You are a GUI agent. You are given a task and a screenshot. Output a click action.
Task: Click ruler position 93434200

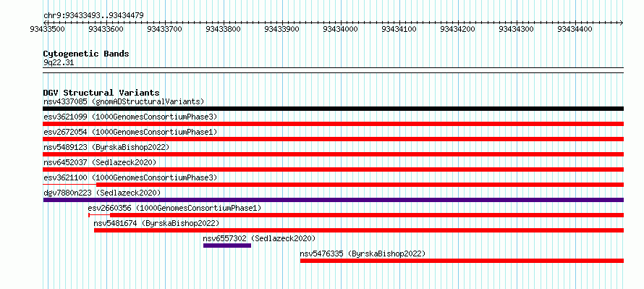tap(458, 29)
